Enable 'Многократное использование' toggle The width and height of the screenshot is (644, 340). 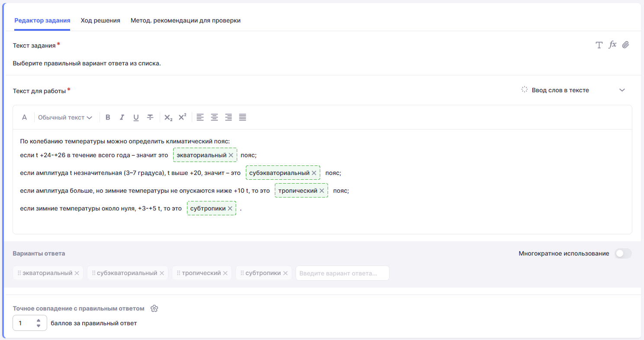623,253
